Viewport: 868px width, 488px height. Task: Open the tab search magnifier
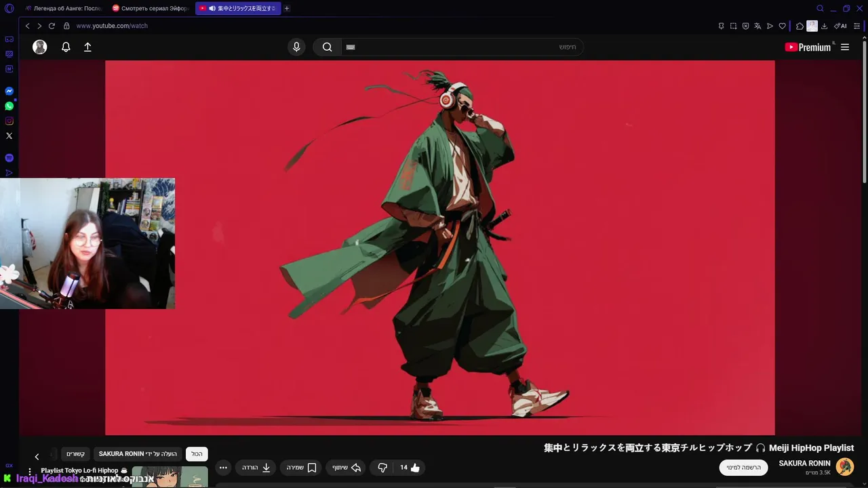[x=820, y=8]
